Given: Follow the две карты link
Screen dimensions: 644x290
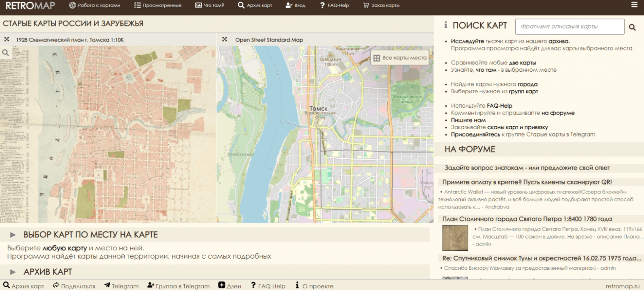Looking at the screenshot, I should pos(522,63).
